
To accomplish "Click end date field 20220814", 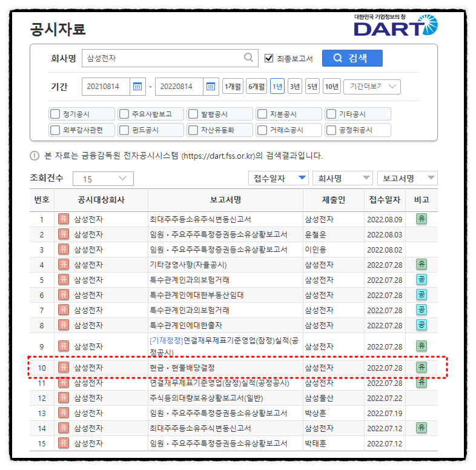I will [x=179, y=87].
